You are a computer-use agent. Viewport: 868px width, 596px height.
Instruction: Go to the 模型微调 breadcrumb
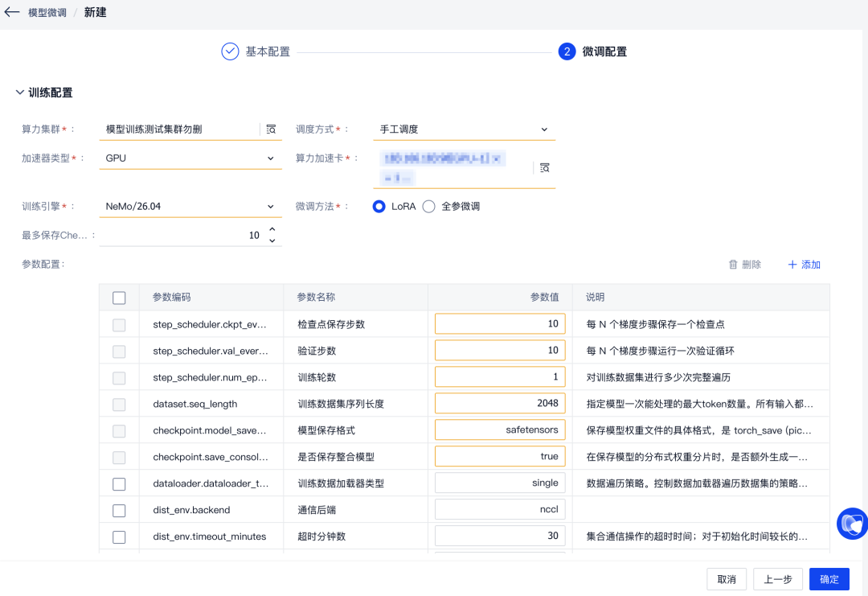(x=47, y=13)
